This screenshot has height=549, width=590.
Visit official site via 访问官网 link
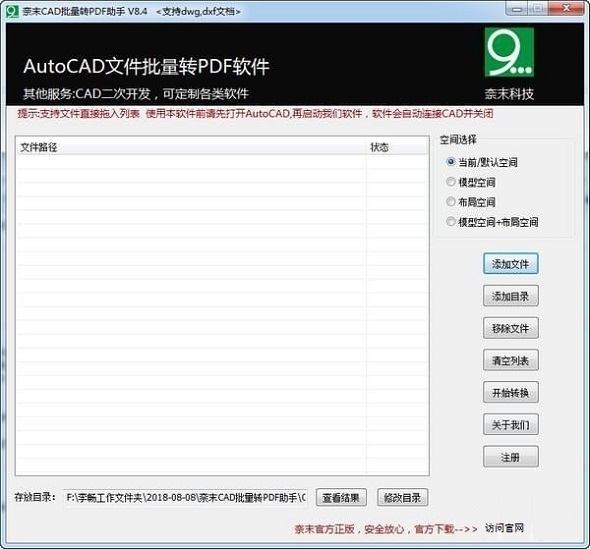coord(504,528)
